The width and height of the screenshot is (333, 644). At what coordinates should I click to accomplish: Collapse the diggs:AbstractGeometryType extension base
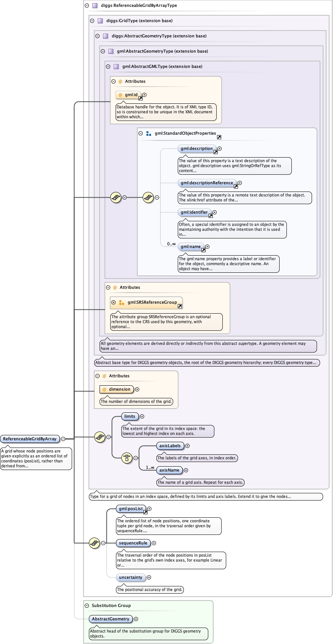(98, 36)
